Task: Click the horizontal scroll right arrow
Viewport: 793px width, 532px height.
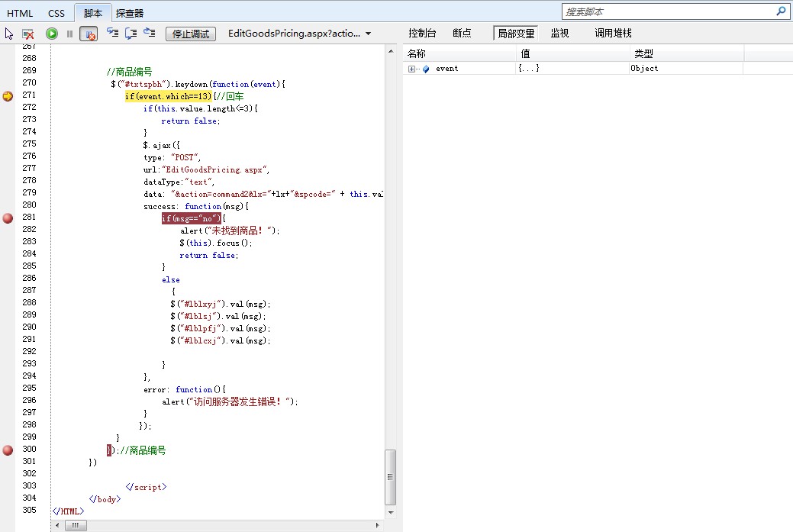Action: point(378,525)
